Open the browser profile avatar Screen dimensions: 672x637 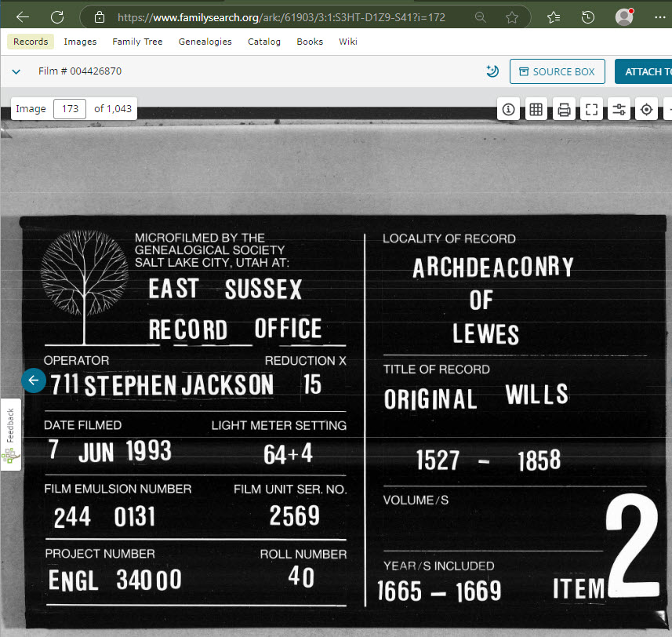tap(624, 17)
